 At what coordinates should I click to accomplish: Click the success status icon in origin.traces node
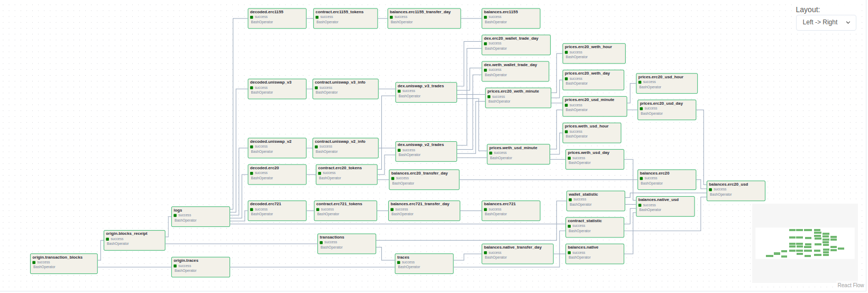tap(176, 265)
